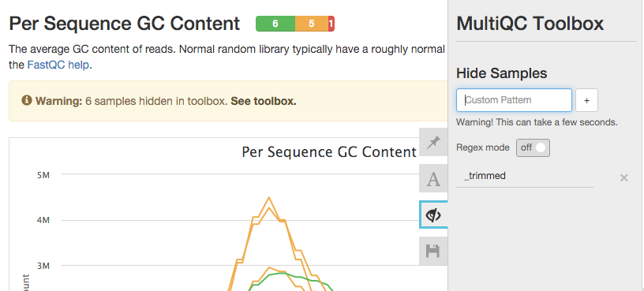Open the highlight samples pin tool
Screen dimensions: 644x291
tap(433, 142)
